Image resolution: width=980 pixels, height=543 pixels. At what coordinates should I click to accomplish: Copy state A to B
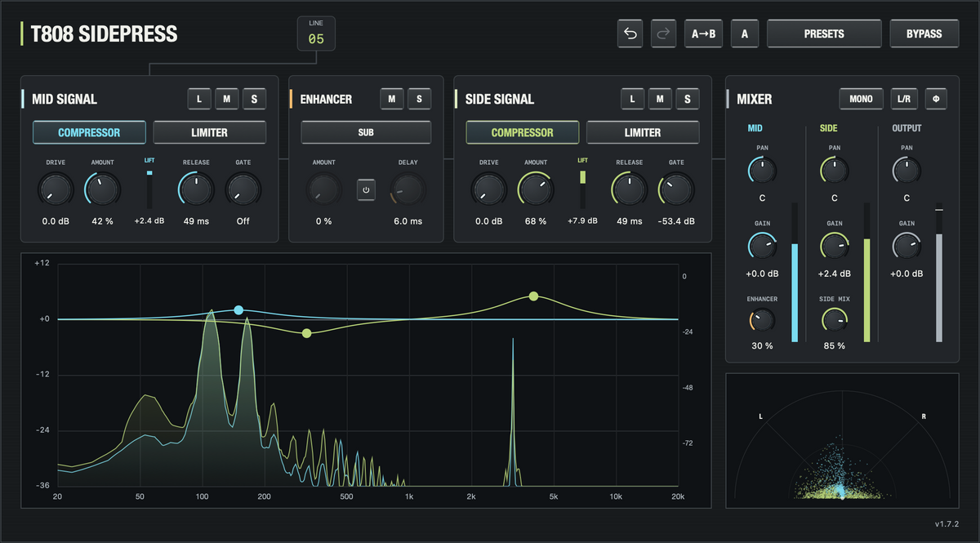tap(703, 33)
